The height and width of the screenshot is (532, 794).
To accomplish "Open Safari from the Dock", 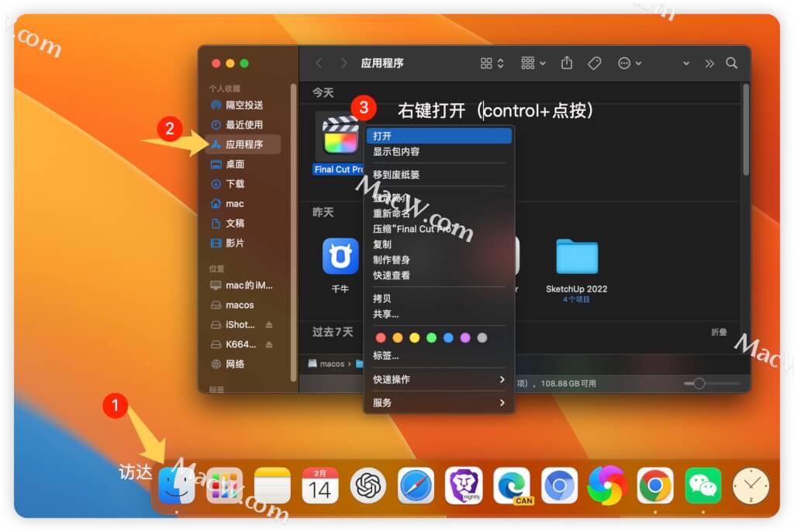I will [x=416, y=485].
